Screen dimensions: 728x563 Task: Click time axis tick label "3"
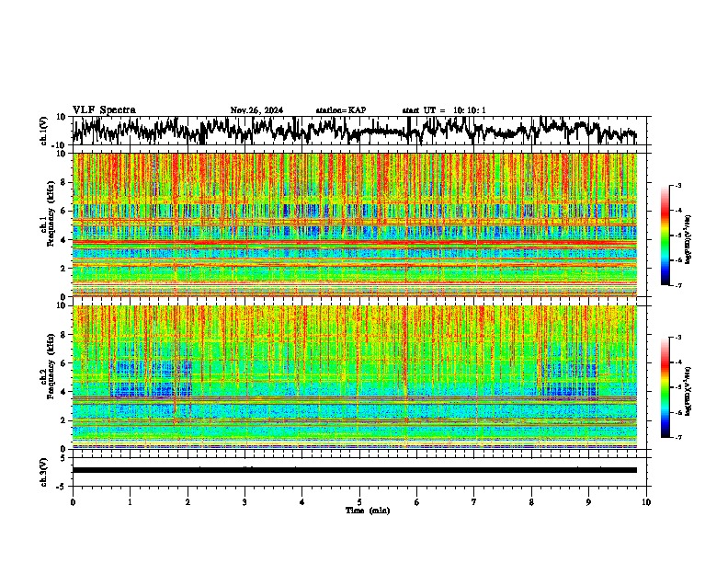click(x=245, y=502)
